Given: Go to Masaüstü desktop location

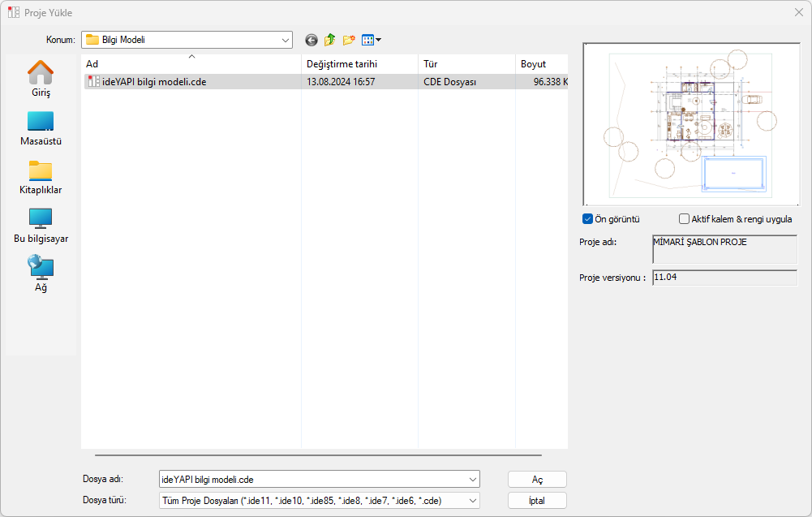Looking at the screenshot, I should pos(41,128).
